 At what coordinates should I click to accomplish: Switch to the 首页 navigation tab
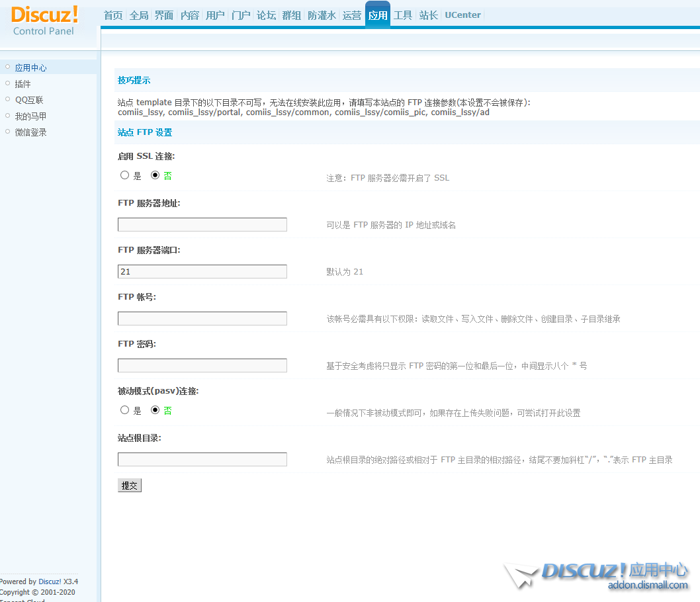tap(113, 15)
